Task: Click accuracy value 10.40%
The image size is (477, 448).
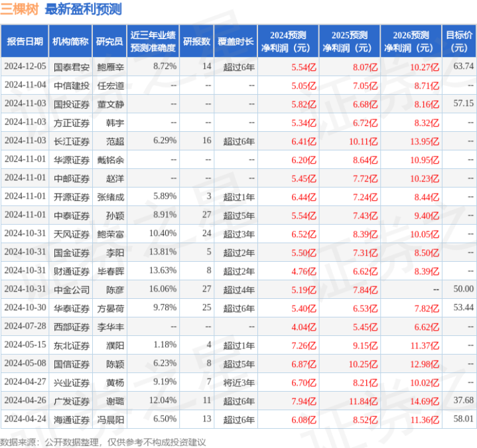Action: [x=163, y=233]
